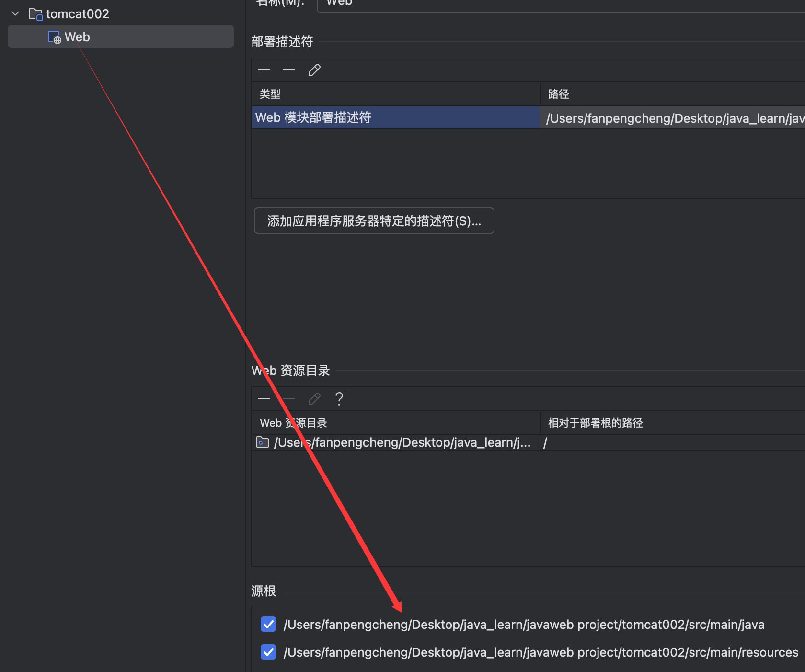
Task: Click the 类型 column header
Action: tap(270, 94)
